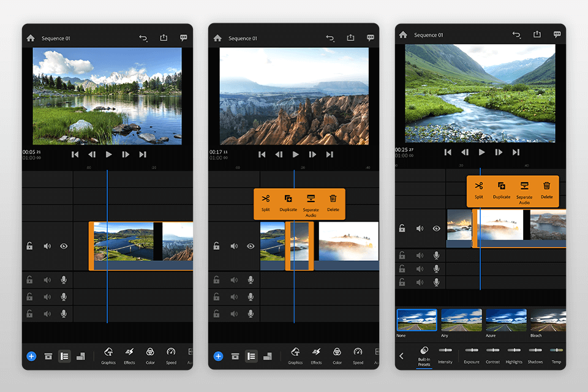Select the orange-outlined clip on the middle phone
588x392 pixels.
click(300, 246)
